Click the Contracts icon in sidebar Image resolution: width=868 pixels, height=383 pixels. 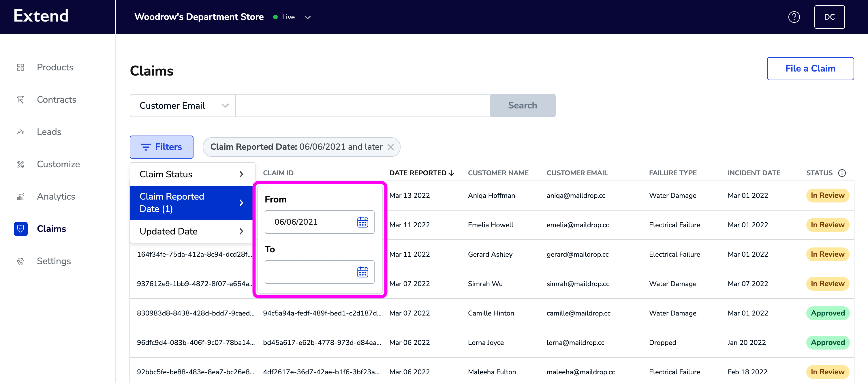pyautogui.click(x=20, y=100)
